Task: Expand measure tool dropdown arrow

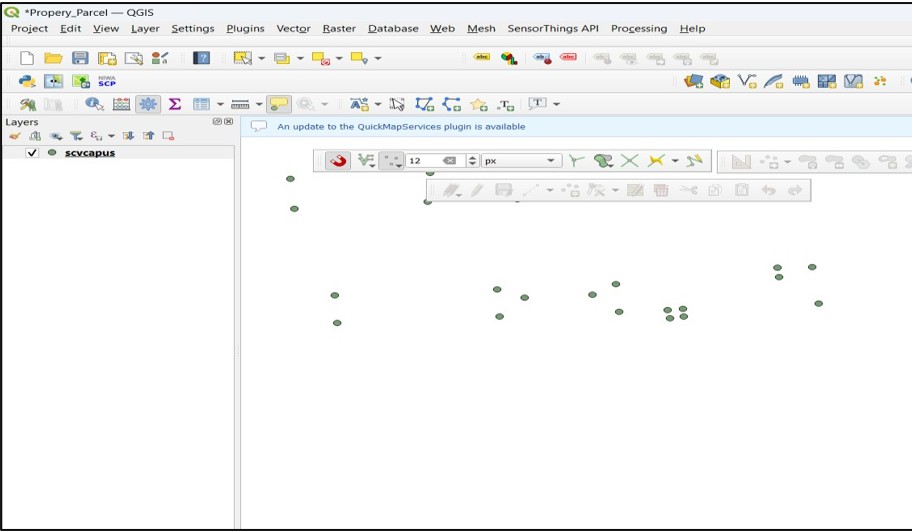Action: [x=259, y=105]
